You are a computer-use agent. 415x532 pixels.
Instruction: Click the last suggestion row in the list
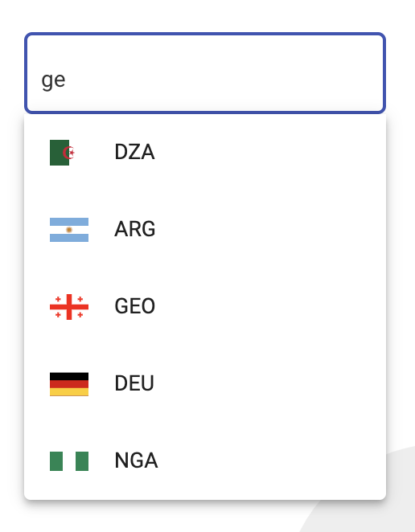coord(205,461)
